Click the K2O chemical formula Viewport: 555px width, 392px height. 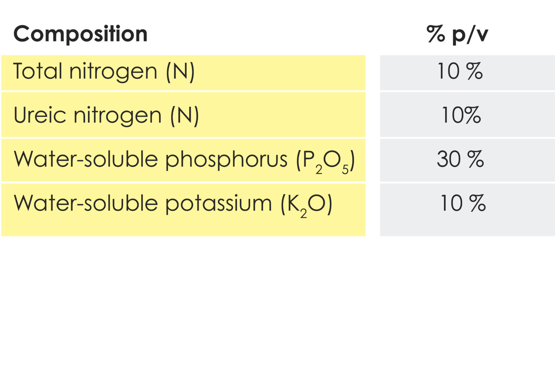click(x=306, y=205)
